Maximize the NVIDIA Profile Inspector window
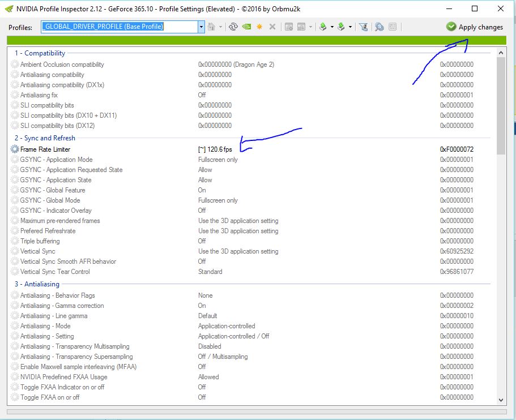Image resolution: width=516 pixels, height=420 pixels. click(475, 8)
